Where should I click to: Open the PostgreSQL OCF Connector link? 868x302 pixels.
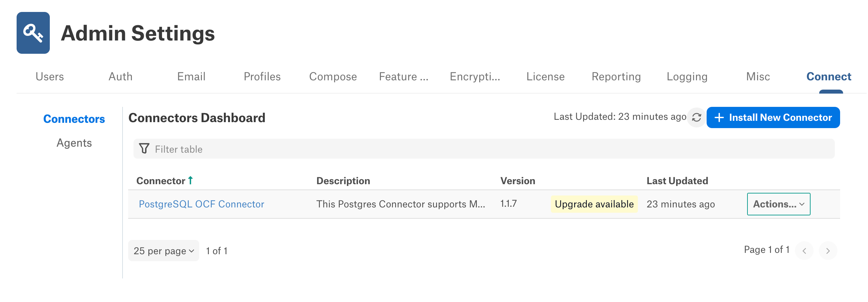pyautogui.click(x=201, y=204)
